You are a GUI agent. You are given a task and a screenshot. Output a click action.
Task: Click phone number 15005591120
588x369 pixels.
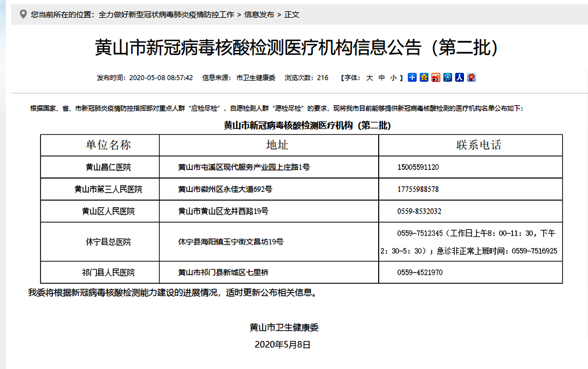pyautogui.click(x=418, y=167)
